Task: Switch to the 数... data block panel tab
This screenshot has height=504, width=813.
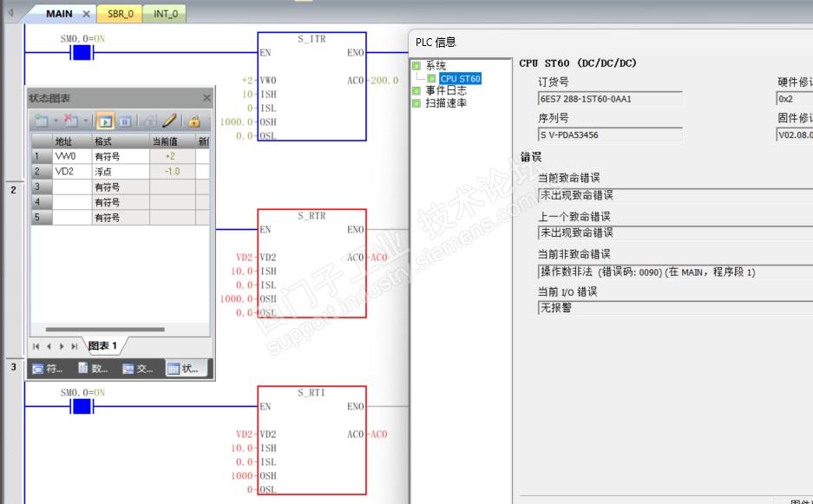Action: pos(93,369)
